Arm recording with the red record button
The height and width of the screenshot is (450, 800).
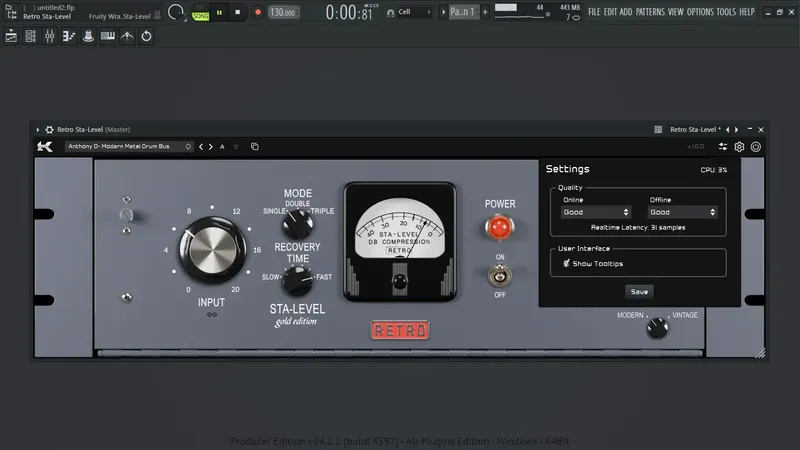(258, 12)
